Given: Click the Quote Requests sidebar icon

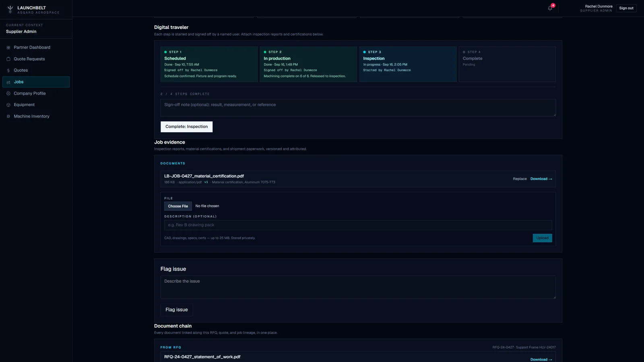Looking at the screenshot, I should point(8,59).
